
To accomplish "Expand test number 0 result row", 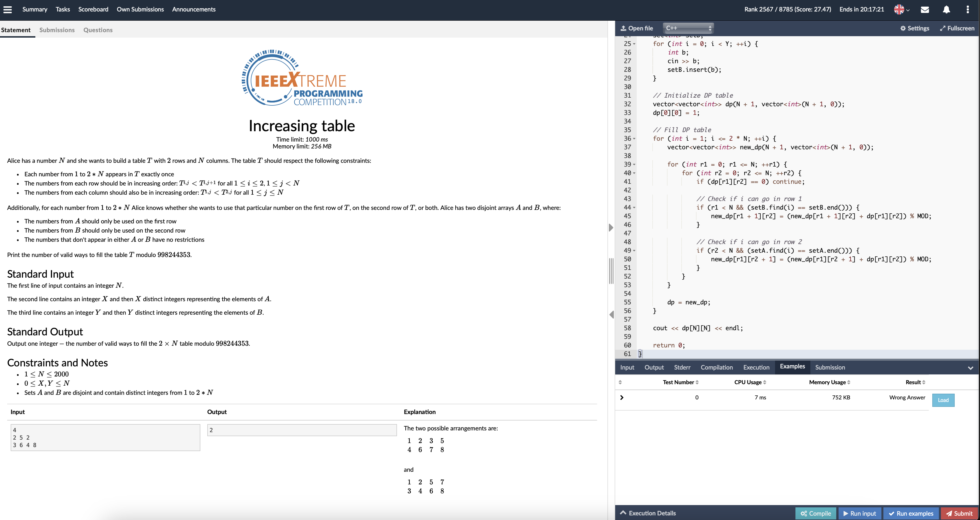I will pos(622,398).
